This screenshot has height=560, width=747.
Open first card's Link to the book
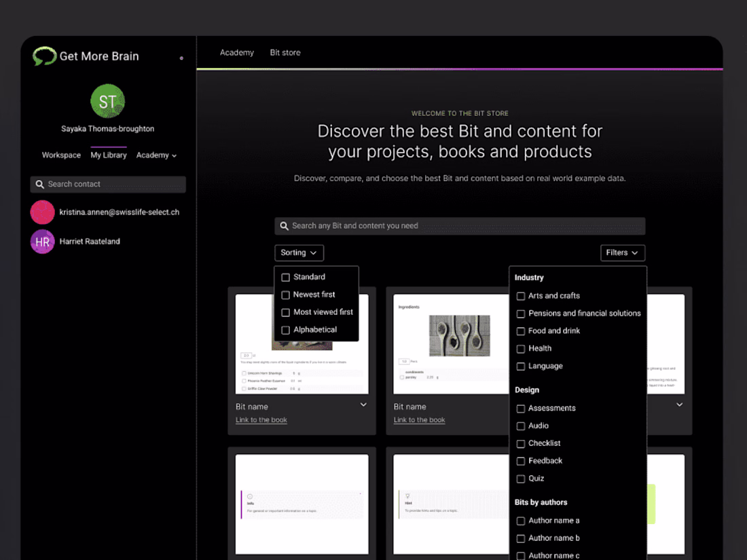click(x=261, y=420)
